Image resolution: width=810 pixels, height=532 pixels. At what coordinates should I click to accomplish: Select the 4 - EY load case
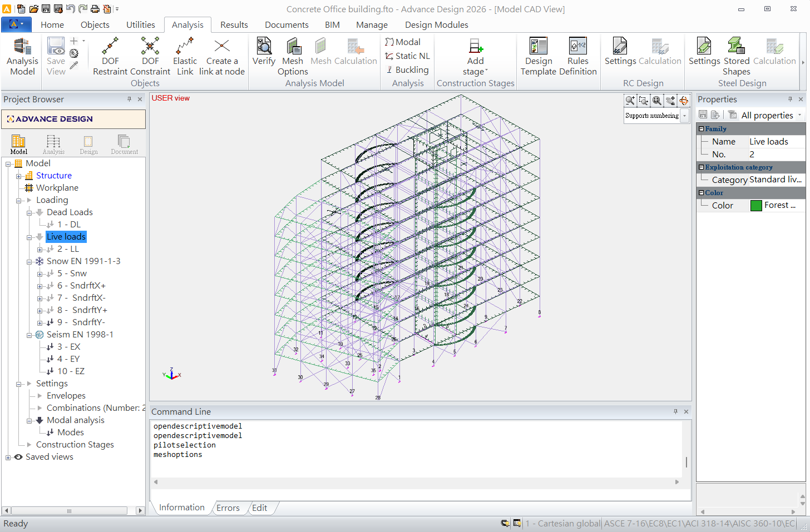pyautogui.click(x=68, y=359)
